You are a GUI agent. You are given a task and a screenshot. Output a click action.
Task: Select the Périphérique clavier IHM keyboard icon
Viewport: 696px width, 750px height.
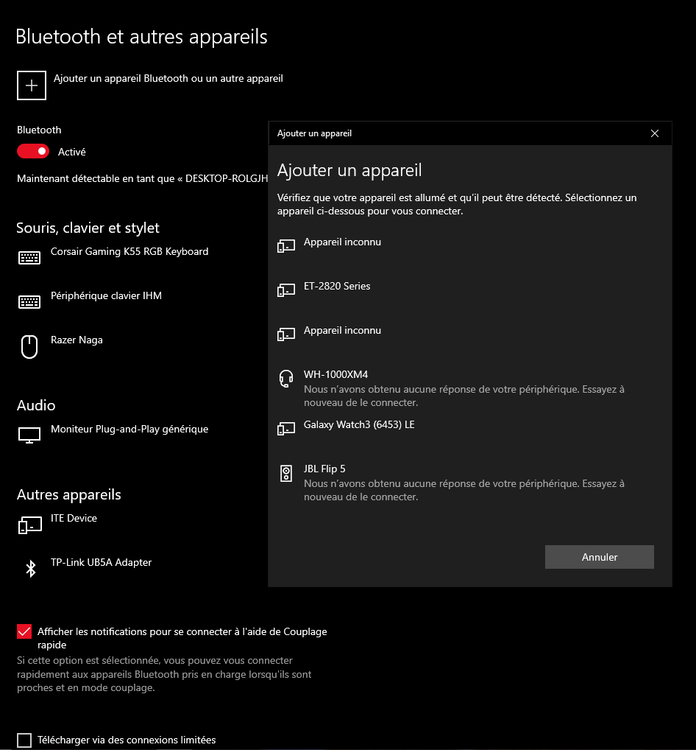(x=29, y=301)
